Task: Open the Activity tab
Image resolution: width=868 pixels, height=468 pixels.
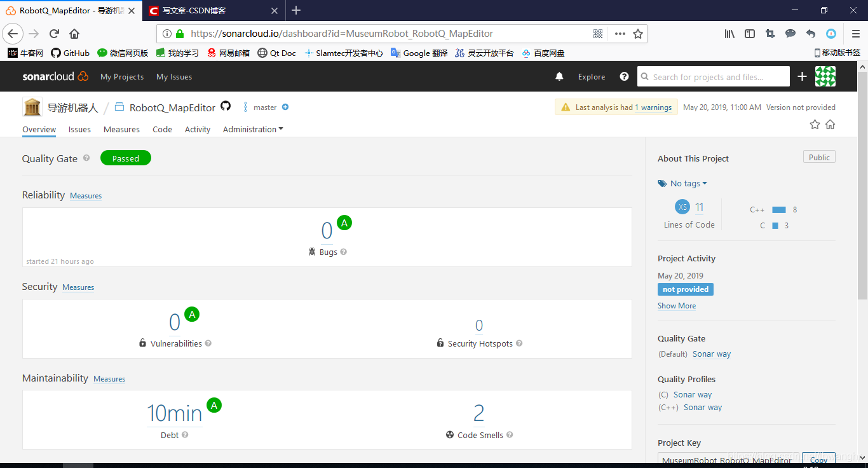Action: 198,129
